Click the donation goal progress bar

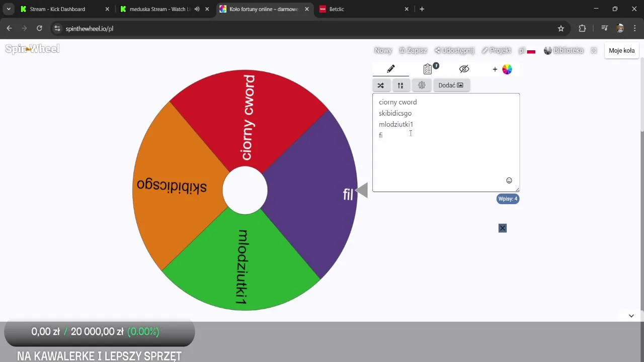pyautogui.click(x=100, y=332)
